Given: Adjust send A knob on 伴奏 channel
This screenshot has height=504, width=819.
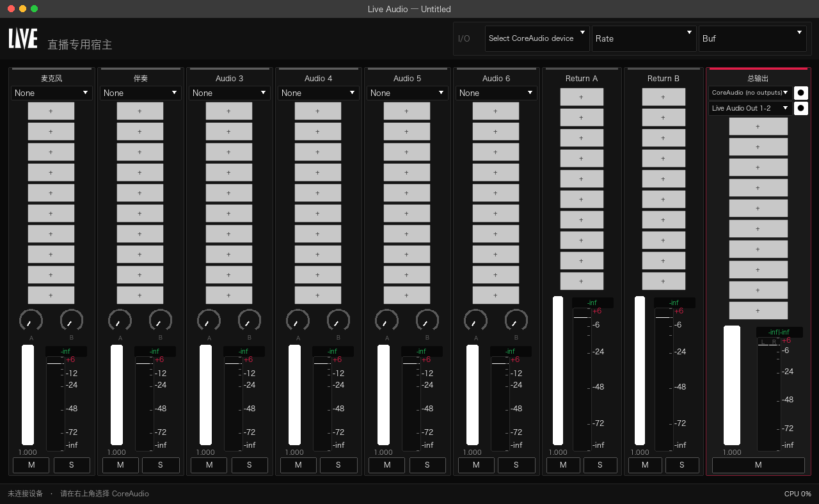Looking at the screenshot, I should (x=120, y=320).
